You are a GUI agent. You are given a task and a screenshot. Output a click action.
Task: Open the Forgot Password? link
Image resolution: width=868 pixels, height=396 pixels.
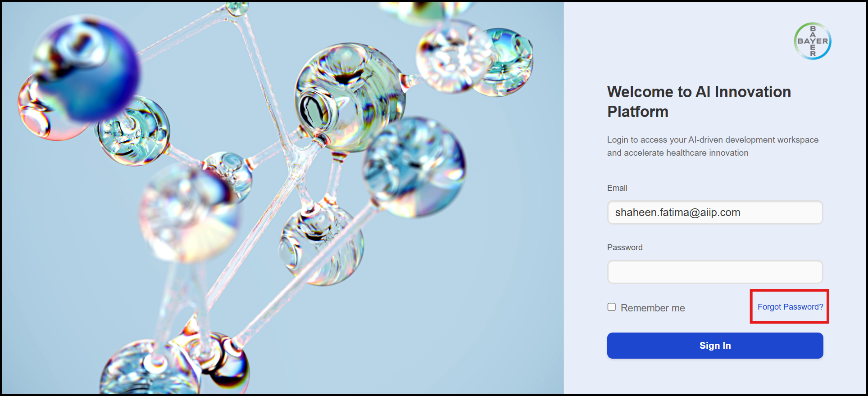point(790,307)
